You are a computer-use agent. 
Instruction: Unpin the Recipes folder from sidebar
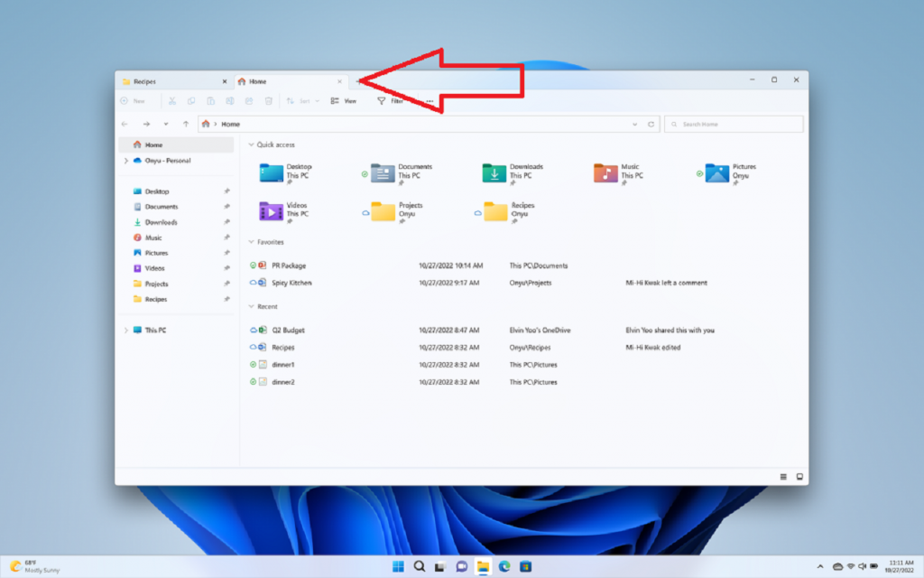225,299
